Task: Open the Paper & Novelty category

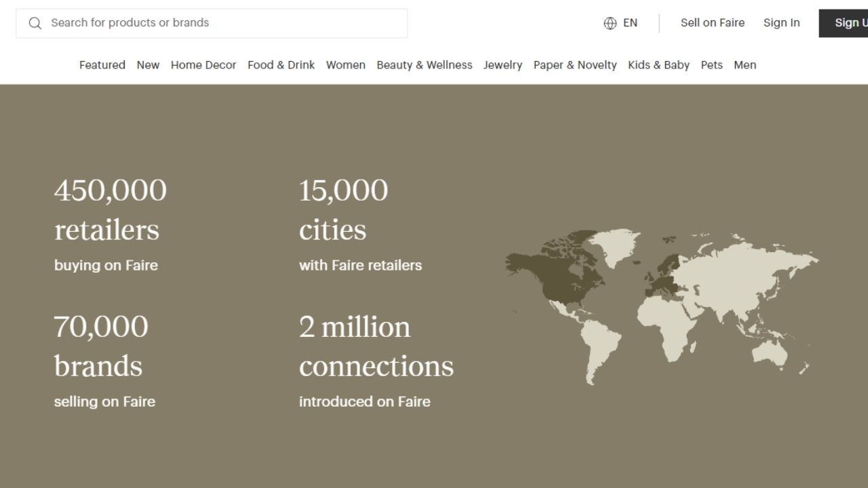Action: pyautogui.click(x=575, y=65)
